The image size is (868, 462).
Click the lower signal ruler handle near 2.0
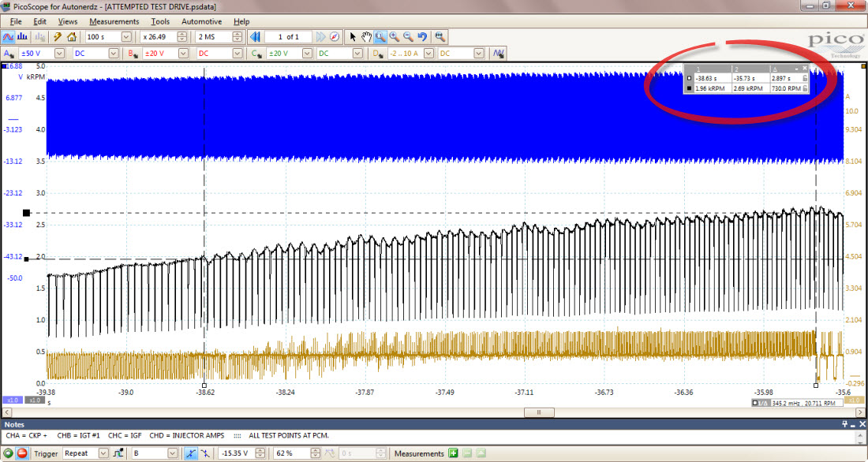26,259
